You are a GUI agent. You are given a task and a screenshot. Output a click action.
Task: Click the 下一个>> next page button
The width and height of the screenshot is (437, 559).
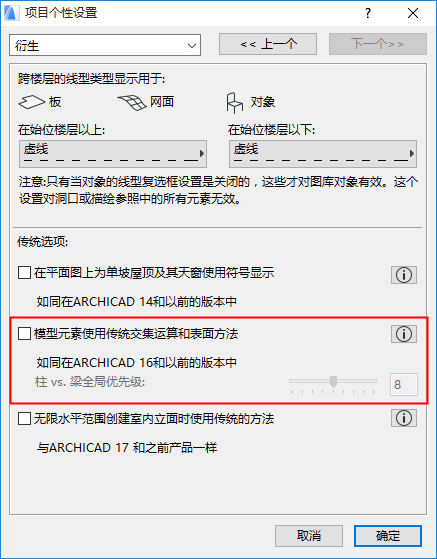(378, 44)
